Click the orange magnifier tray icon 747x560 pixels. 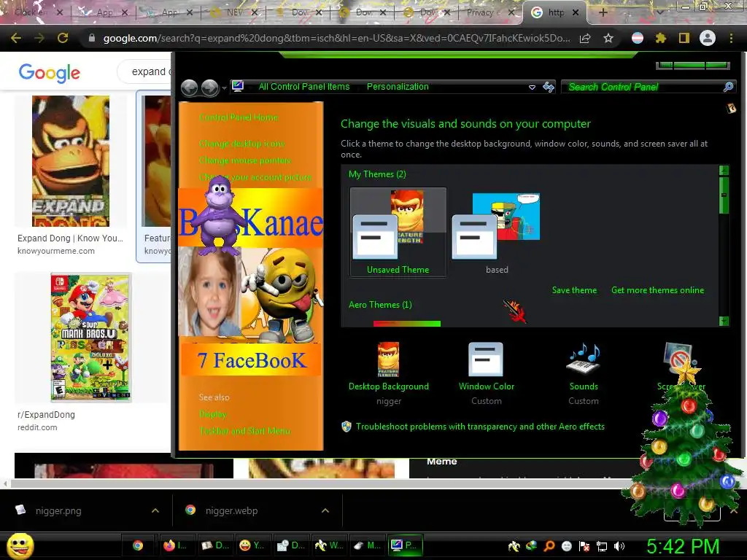coord(549,546)
